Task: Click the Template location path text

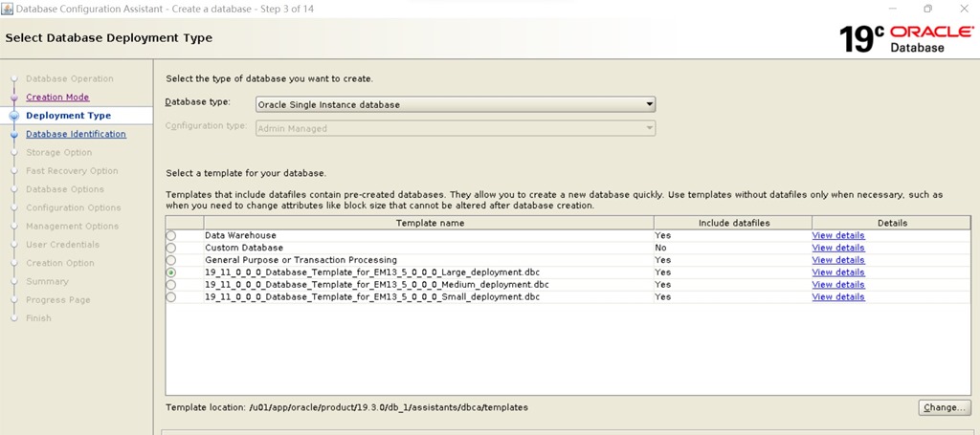Action: click(x=389, y=407)
